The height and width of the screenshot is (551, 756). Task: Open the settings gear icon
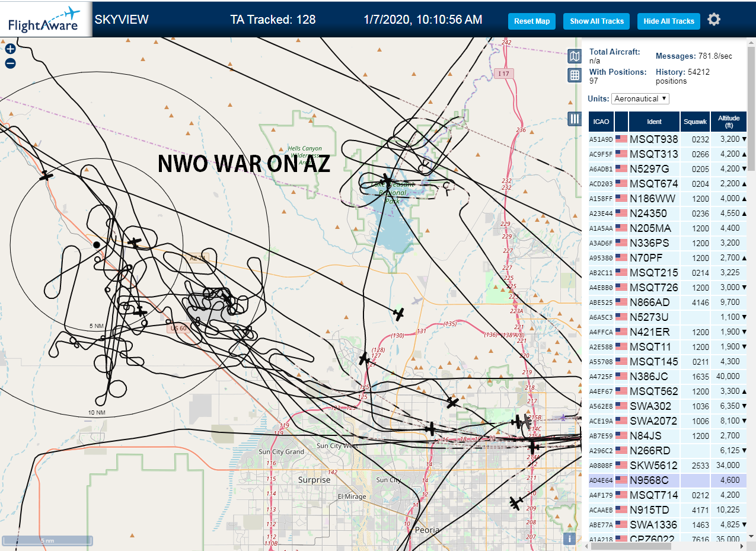pyautogui.click(x=714, y=20)
